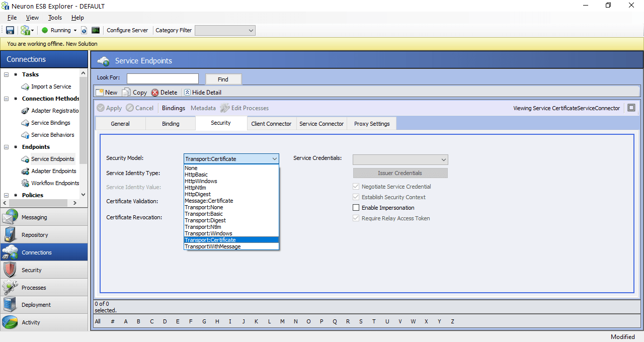
Task: Click Adapter Endpoints icon in tree
Action: (x=25, y=171)
